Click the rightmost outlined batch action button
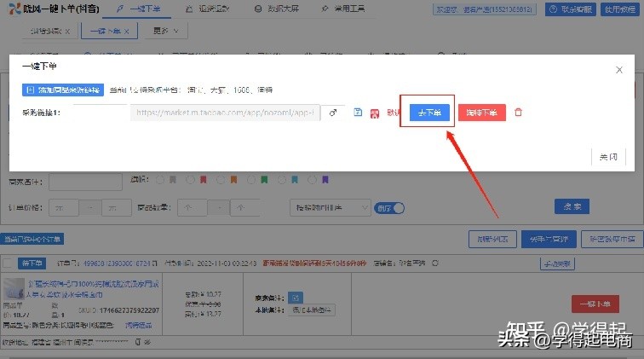 612,239
